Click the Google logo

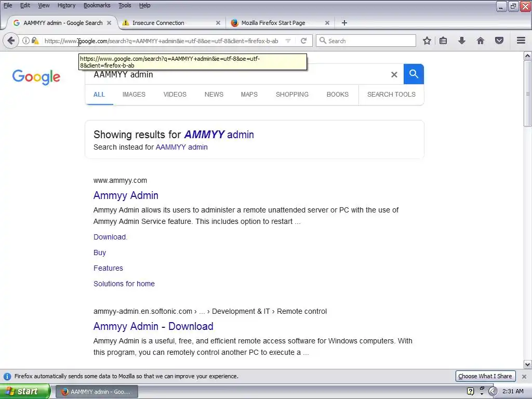click(x=36, y=77)
